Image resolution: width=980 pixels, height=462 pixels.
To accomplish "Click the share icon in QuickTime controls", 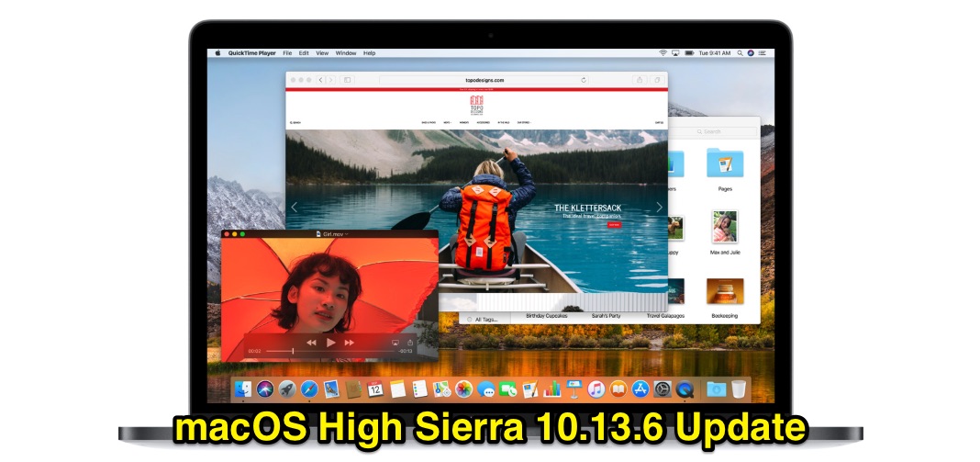I will [x=410, y=342].
